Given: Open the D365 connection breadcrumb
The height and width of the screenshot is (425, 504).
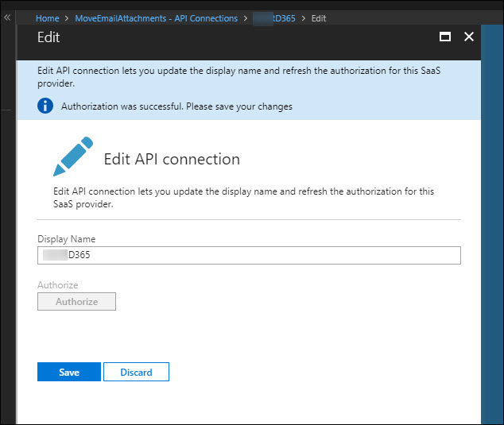Looking at the screenshot, I should coord(274,18).
